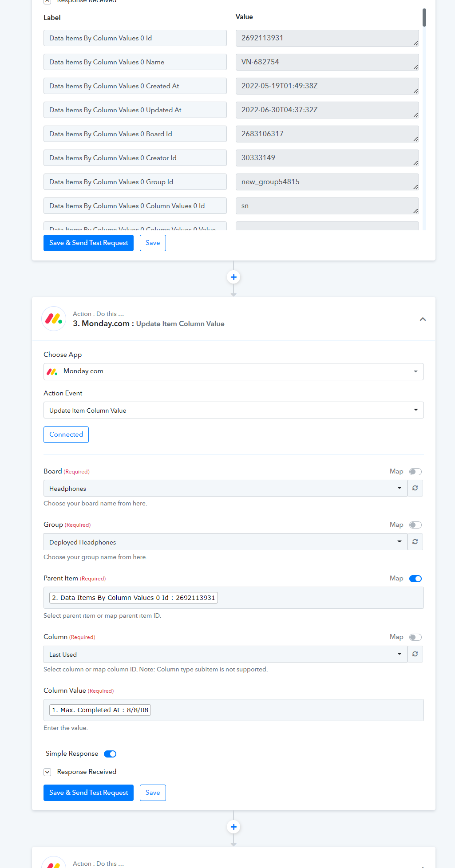This screenshot has width=455, height=868.
Task: Click the value field containing sn
Action: [x=327, y=206]
